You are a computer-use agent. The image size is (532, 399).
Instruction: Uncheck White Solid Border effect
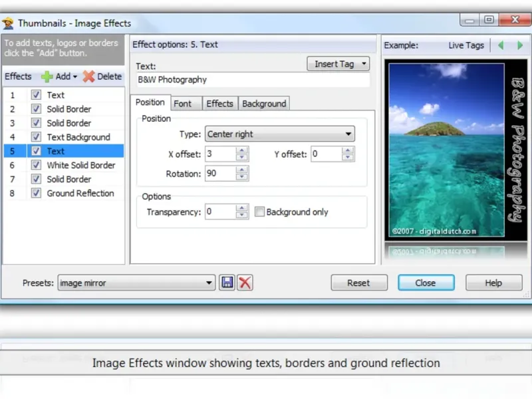point(36,165)
